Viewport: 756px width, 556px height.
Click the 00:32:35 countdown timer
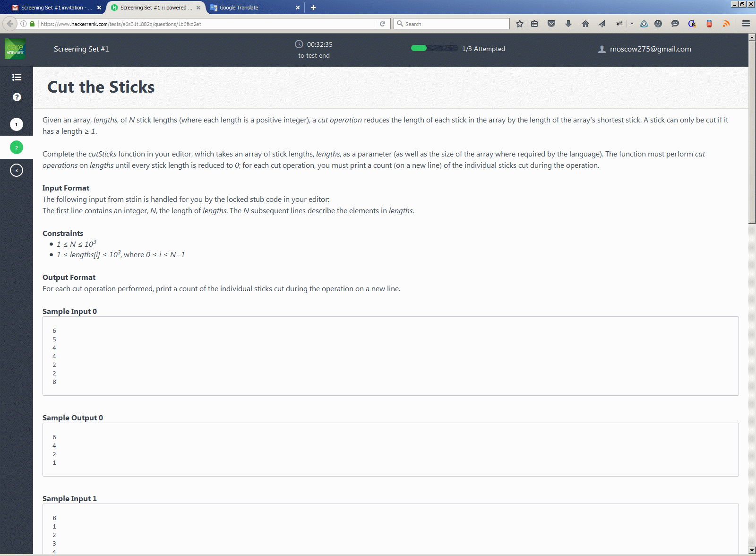pyautogui.click(x=320, y=44)
